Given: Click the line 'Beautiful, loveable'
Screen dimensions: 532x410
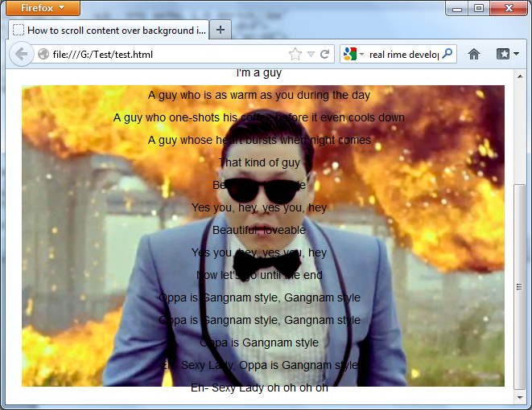Looking at the screenshot, I should click(x=259, y=230).
